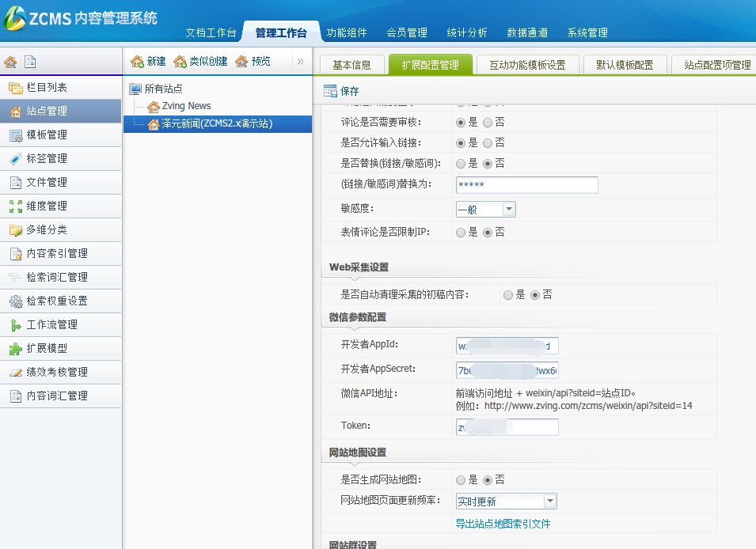Screen dimensions: 756x549
Task: Open 系统管理 top menu
Action: pos(587,32)
